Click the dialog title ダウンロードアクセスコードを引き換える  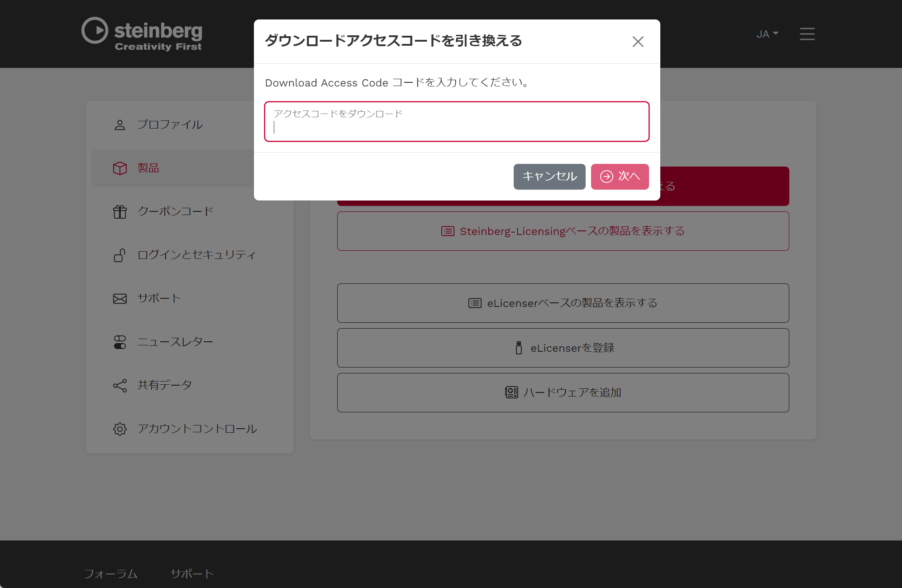393,41
